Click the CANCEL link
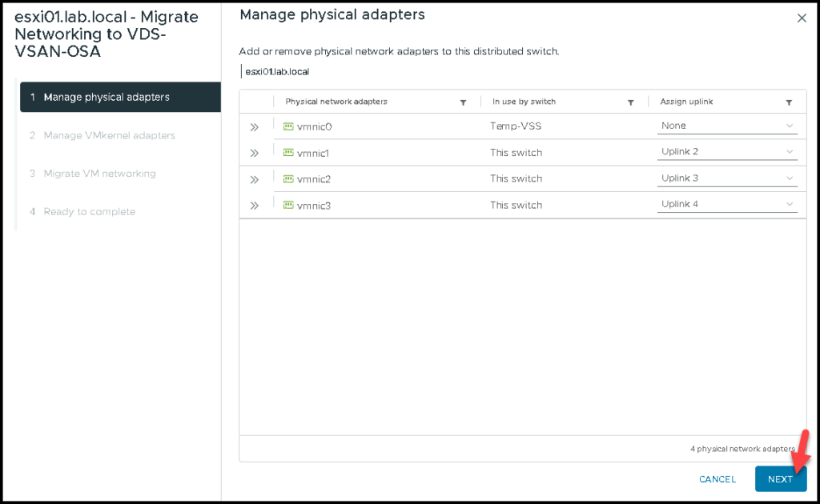The image size is (820, 504). 717,478
